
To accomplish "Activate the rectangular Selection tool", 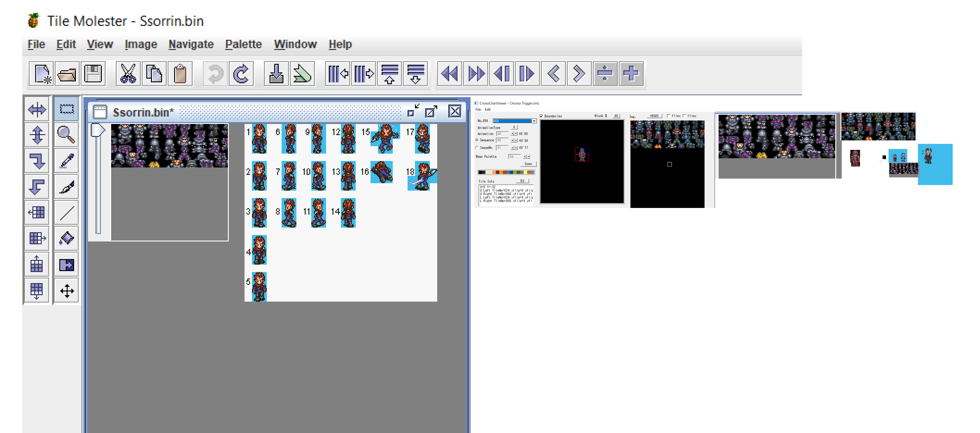I will pyautogui.click(x=66, y=109).
